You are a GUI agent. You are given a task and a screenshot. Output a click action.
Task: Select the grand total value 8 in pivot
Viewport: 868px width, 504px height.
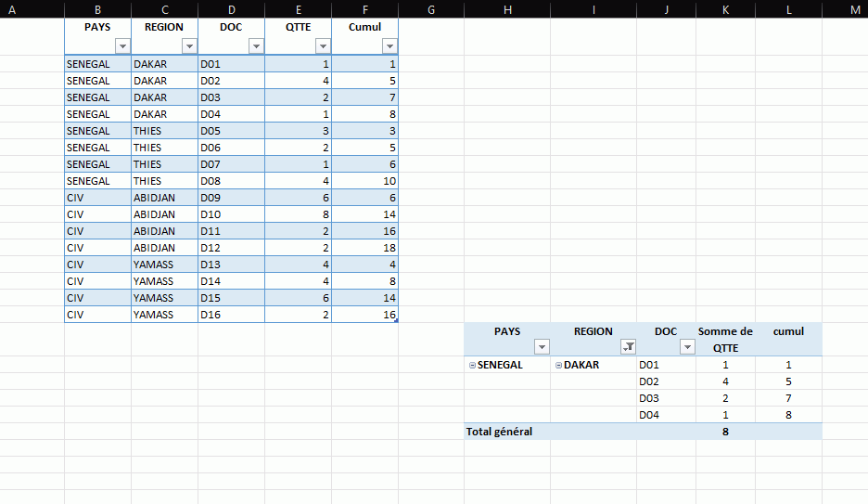click(726, 432)
